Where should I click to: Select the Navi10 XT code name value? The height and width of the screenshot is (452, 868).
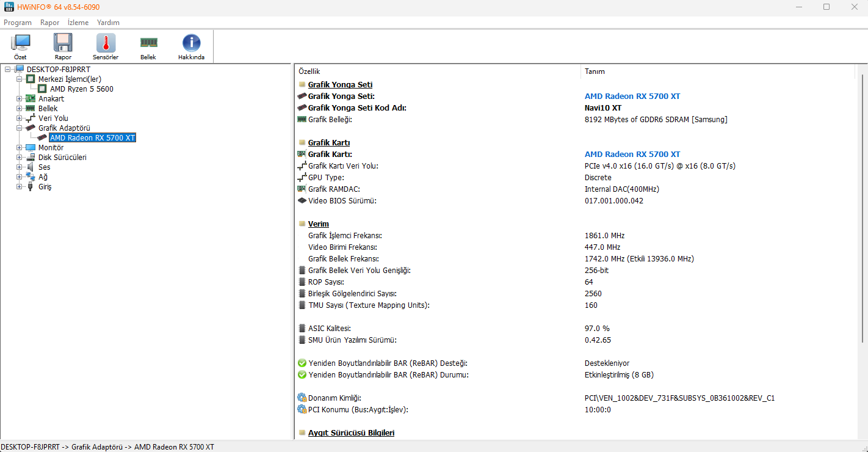tap(603, 108)
